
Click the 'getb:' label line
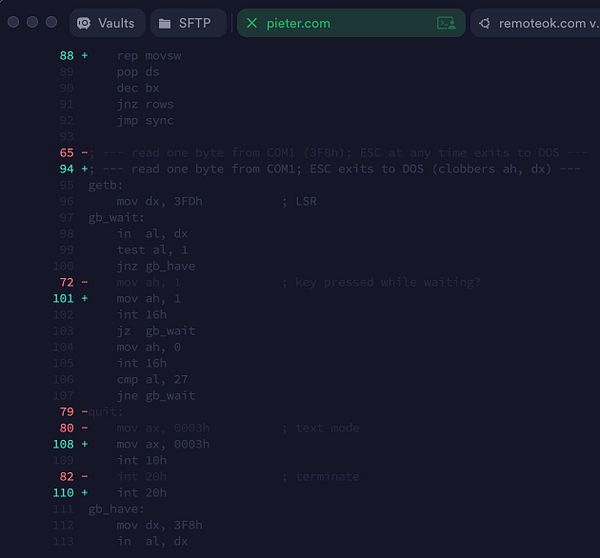(106, 185)
